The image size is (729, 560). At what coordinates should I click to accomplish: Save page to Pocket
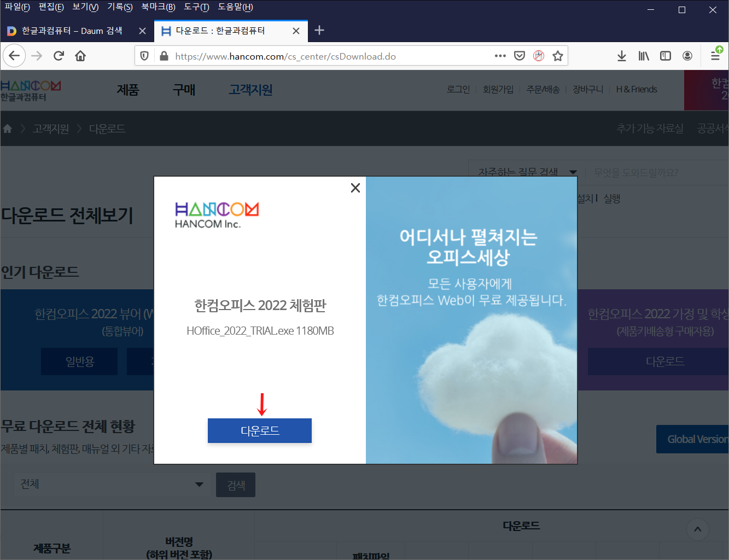click(520, 56)
